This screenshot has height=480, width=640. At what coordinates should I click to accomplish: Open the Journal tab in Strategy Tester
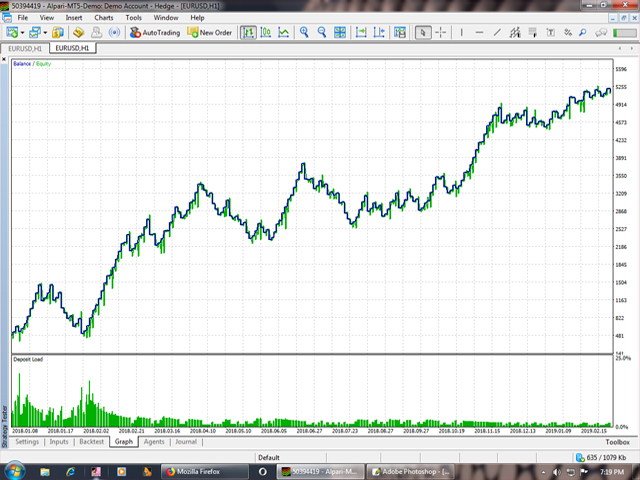pyautogui.click(x=186, y=442)
